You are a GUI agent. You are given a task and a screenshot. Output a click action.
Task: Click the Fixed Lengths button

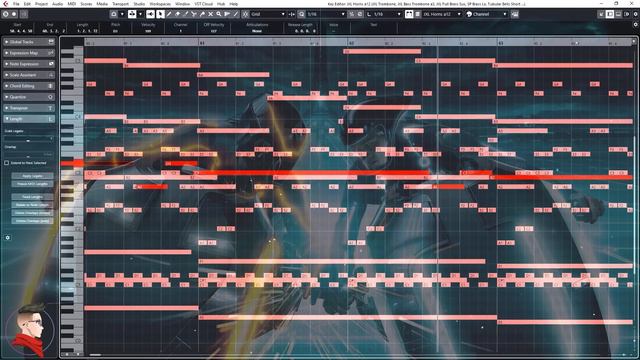coord(32,197)
